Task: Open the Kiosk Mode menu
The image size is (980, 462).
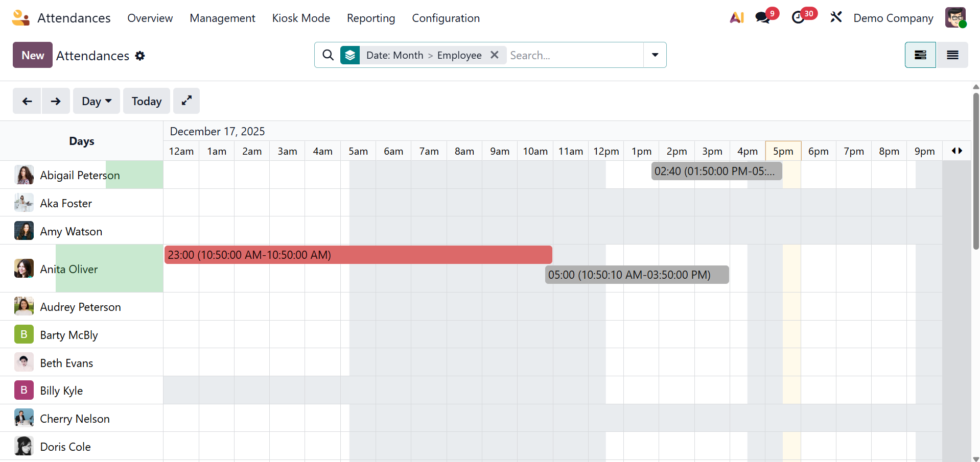Action: 301,18
